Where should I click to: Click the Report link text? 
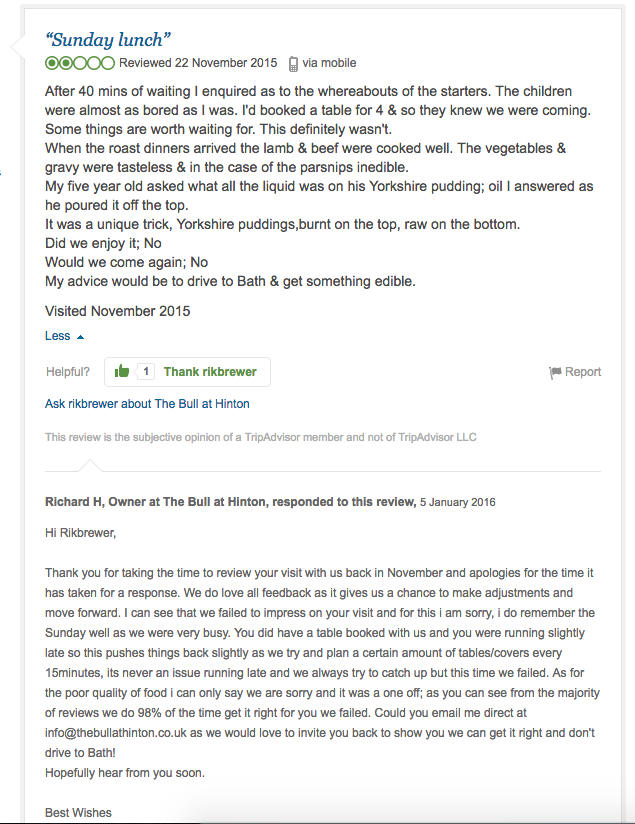(x=582, y=372)
